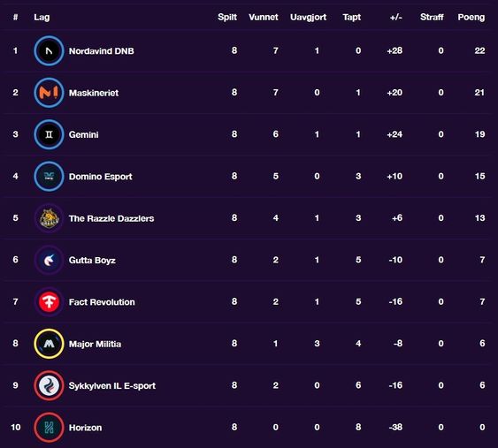Click the Nordavind DNB team logo
Image resolution: width=498 pixels, height=448 pixels.
49,50
